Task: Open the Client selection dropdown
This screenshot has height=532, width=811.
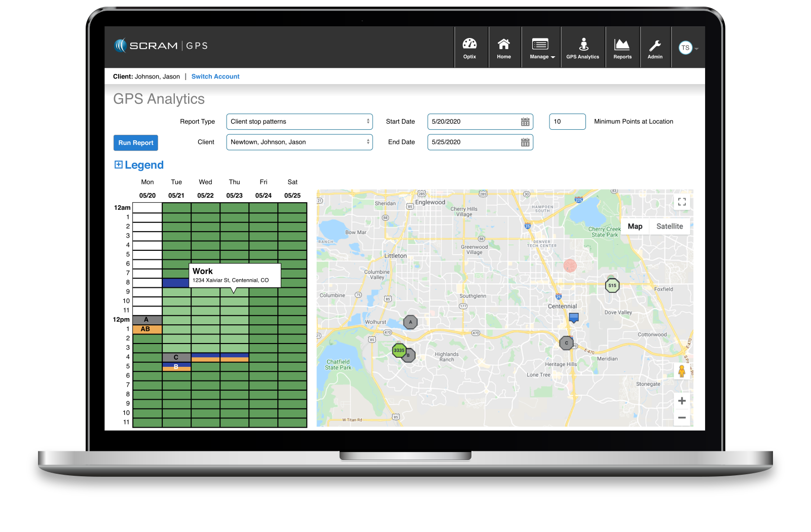Action: 299,142
